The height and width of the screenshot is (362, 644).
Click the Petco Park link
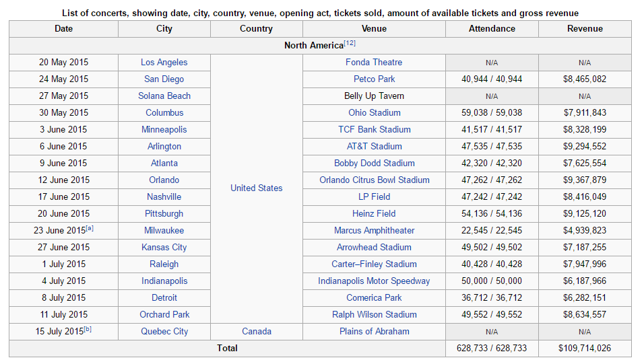(374, 79)
